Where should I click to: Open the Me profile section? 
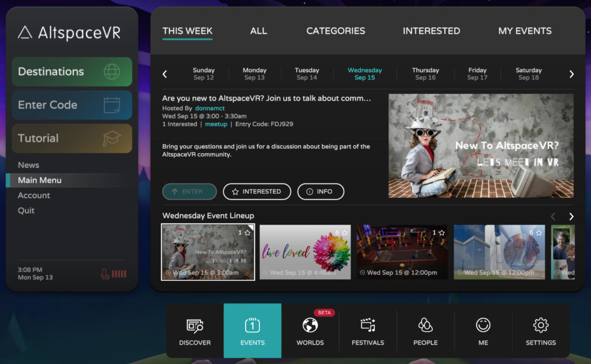tap(483, 331)
